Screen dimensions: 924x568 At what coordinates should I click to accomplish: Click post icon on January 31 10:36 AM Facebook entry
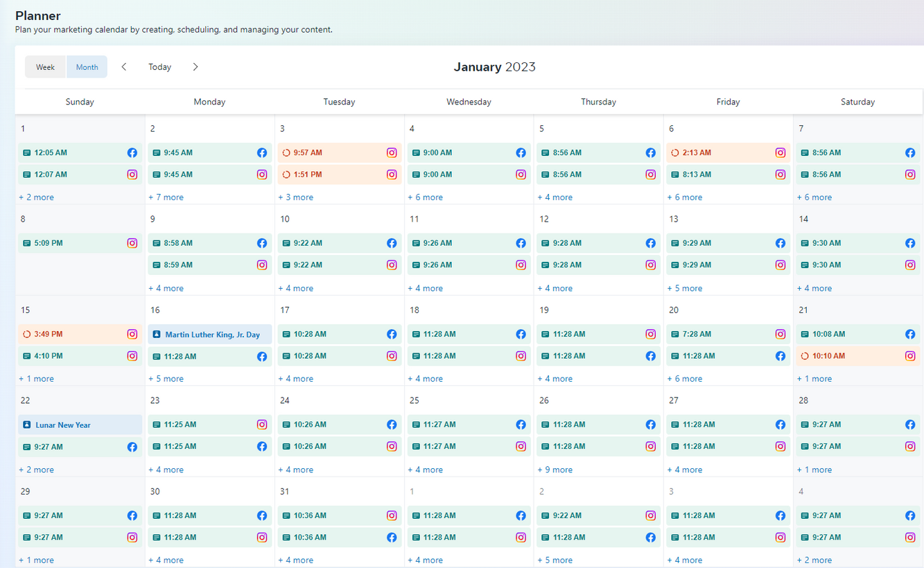[x=286, y=538]
